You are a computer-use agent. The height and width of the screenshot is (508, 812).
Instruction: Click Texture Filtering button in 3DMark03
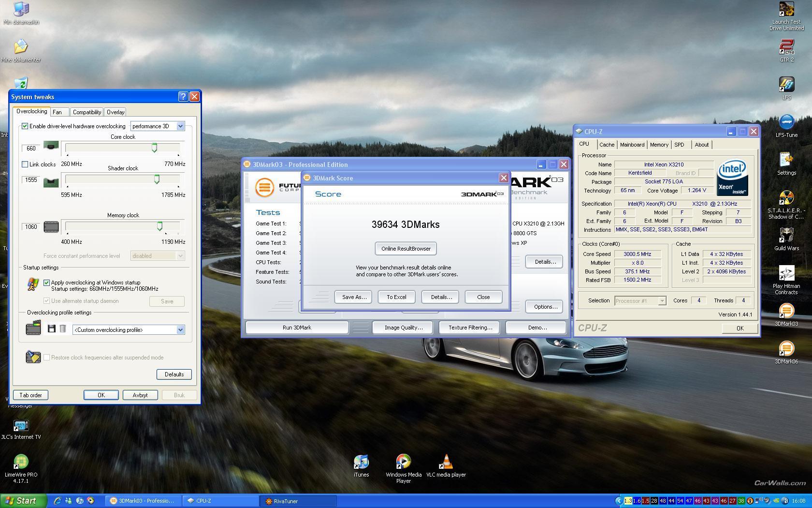tap(470, 328)
